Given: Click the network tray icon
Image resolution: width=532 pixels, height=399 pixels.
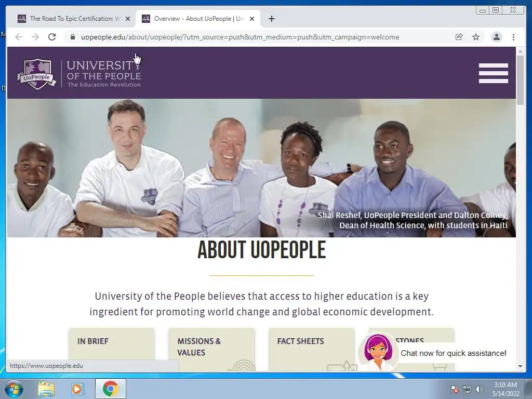Looking at the screenshot, I should point(467,389).
